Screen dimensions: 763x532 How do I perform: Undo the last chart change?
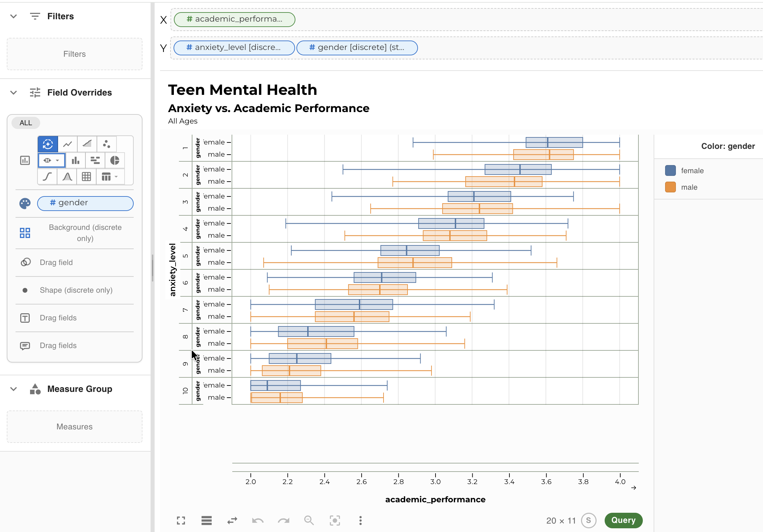click(x=258, y=521)
